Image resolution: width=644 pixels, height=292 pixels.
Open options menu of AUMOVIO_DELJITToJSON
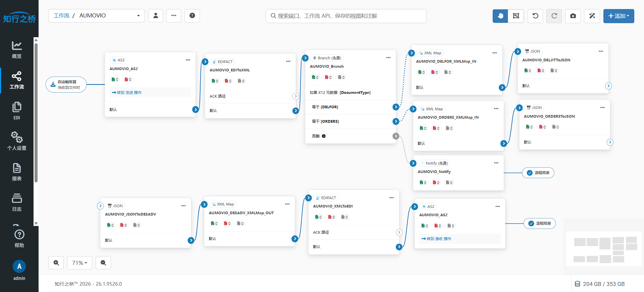tap(601, 51)
